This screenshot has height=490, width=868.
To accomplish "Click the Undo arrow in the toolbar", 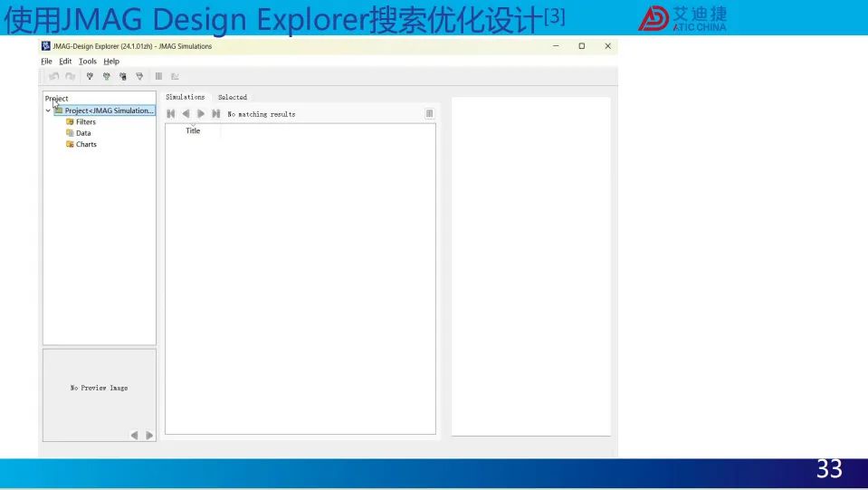I will tap(53, 76).
